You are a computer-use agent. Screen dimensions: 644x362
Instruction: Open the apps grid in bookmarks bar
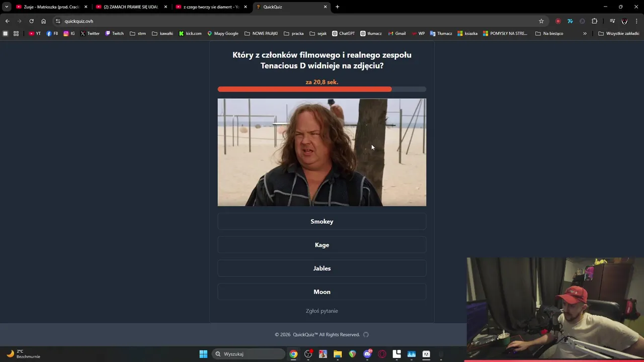coord(16,34)
